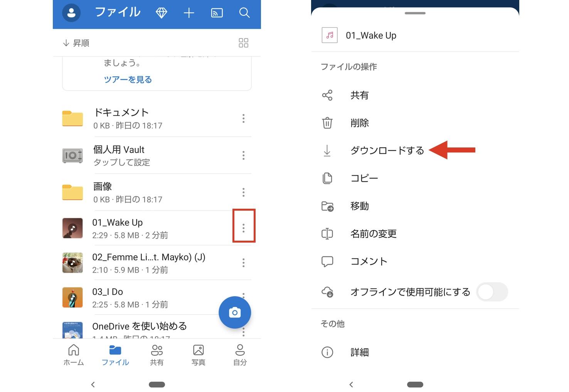This screenshot has width=569, height=392.
Task: Choose コメント in the file actions
Action: [x=415, y=261]
